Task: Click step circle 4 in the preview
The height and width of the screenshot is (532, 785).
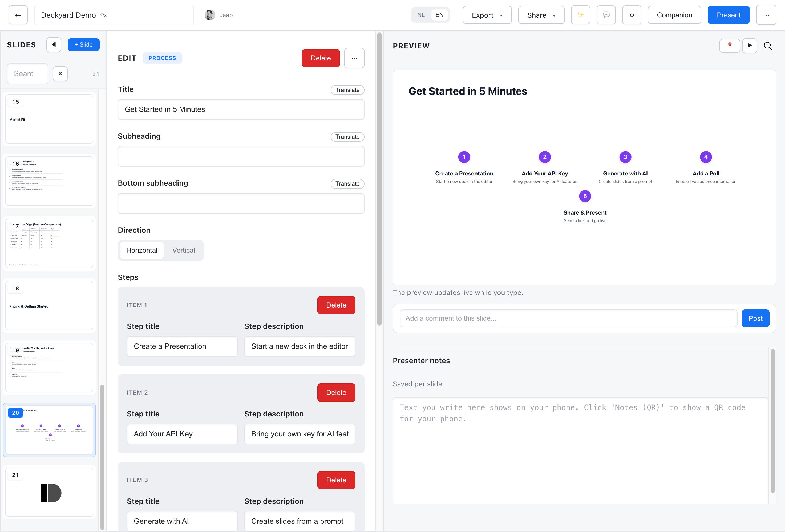Action: click(706, 157)
